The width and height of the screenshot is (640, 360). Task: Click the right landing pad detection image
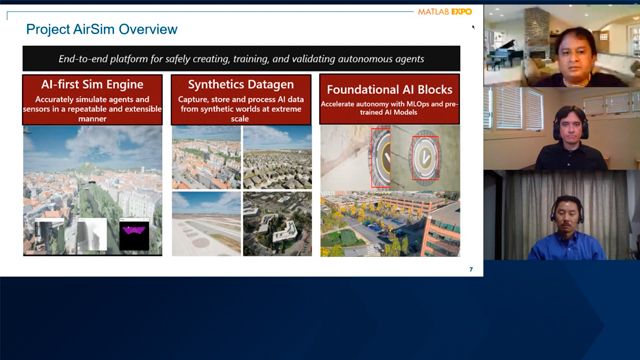pos(425,158)
